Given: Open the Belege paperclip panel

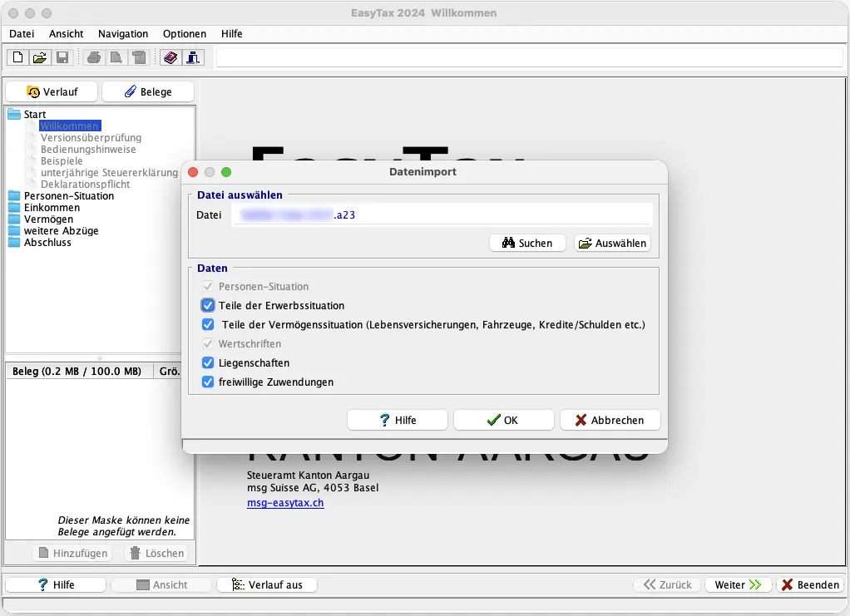Looking at the screenshot, I should click(x=148, y=91).
